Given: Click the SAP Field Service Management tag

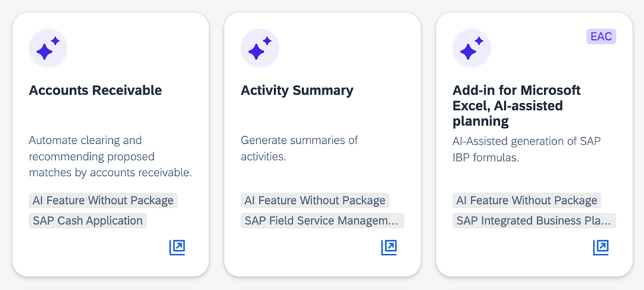Looking at the screenshot, I should [322, 221].
